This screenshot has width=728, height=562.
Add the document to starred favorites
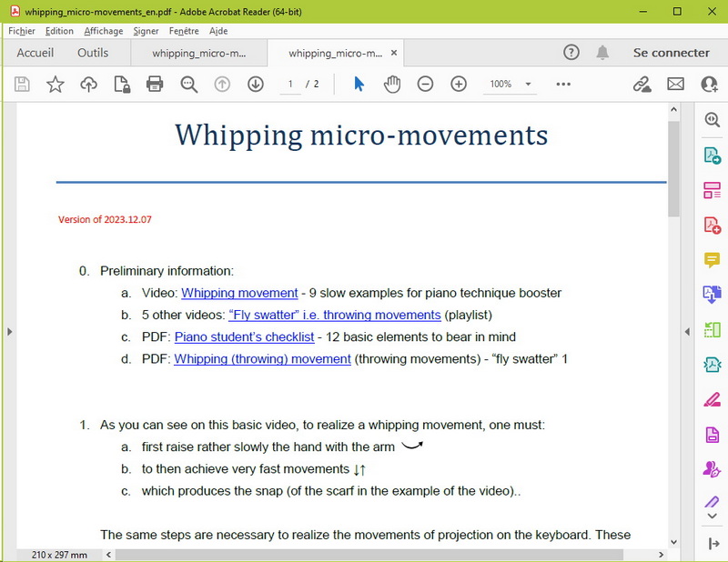click(x=56, y=85)
